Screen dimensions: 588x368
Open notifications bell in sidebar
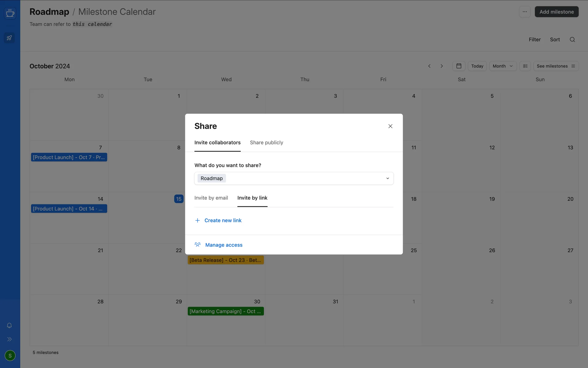[9, 325]
